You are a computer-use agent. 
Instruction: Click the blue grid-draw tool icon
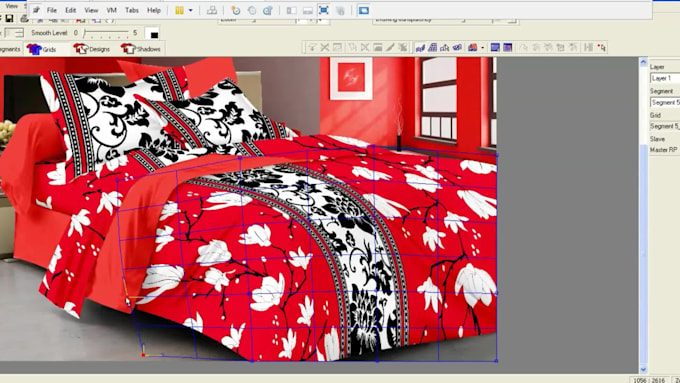[420, 47]
